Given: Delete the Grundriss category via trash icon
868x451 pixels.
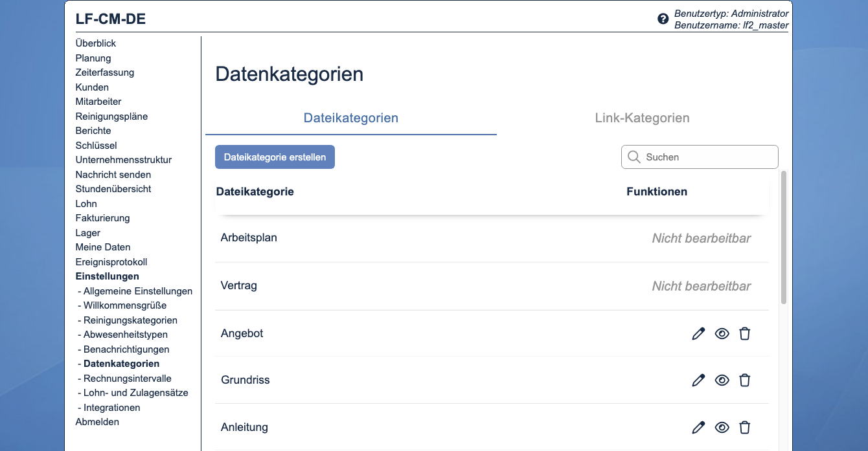Looking at the screenshot, I should pos(744,380).
